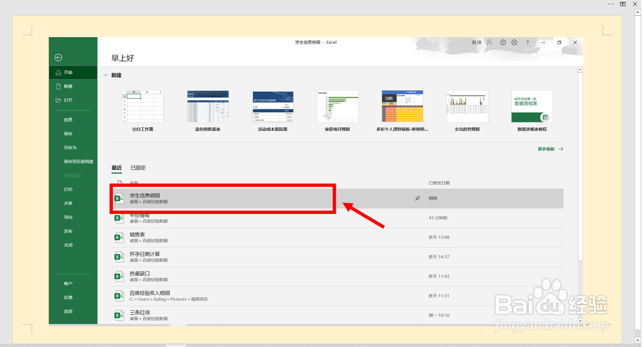This screenshot has height=347, width=644.
Task: Open the recent file 销售表
Action: [337, 237]
